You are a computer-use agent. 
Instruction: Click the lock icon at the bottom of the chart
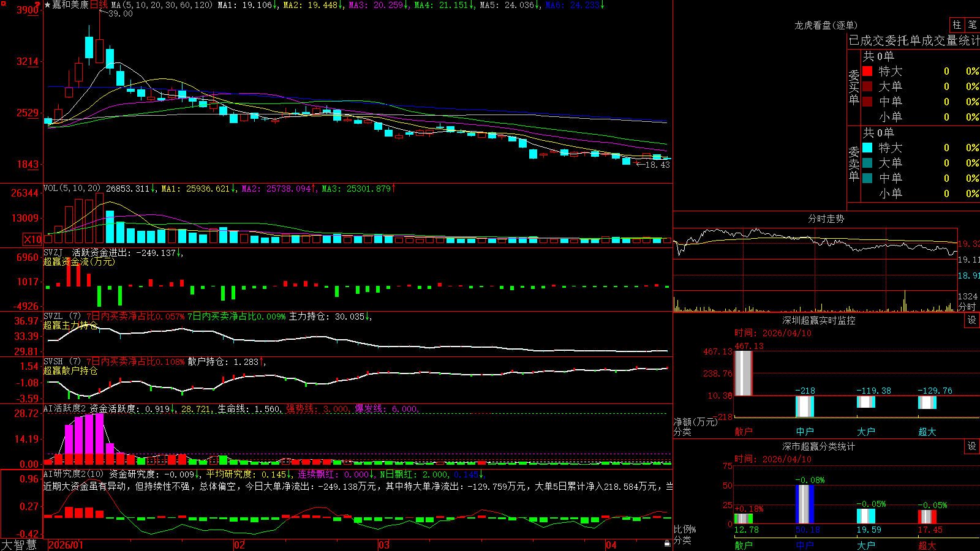click(667, 544)
